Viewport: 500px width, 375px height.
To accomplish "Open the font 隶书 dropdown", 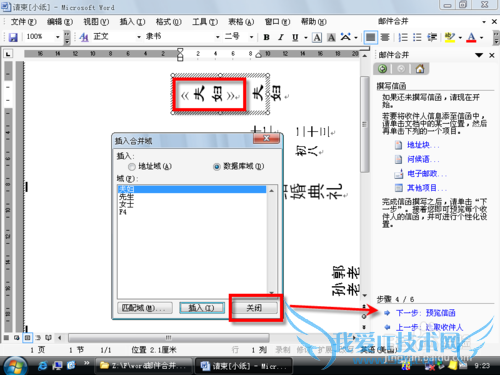I will 218,37.
